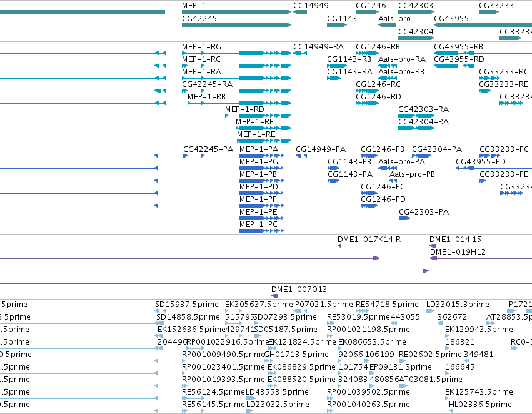The image size is (532, 414).
Task: Click protein CG14949-PA
Action: 321,149
